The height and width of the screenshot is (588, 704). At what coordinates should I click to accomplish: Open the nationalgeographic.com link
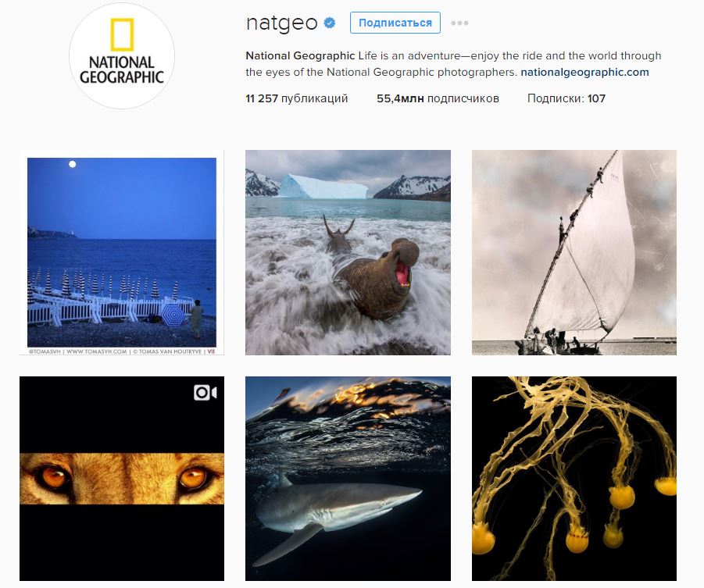(584, 73)
